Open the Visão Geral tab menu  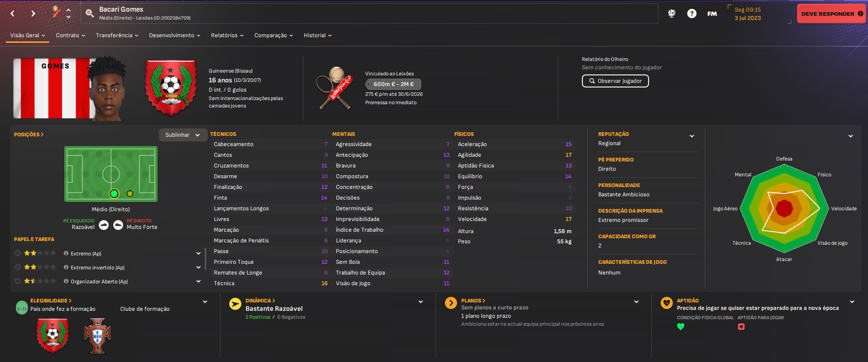27,35
